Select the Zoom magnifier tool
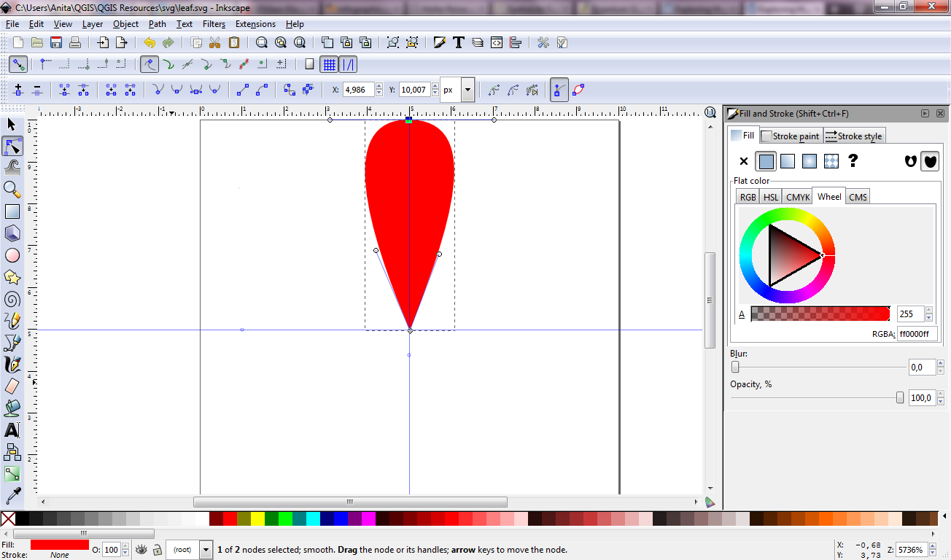The height and width of the screenshot is (560, 951). point(12,190)
